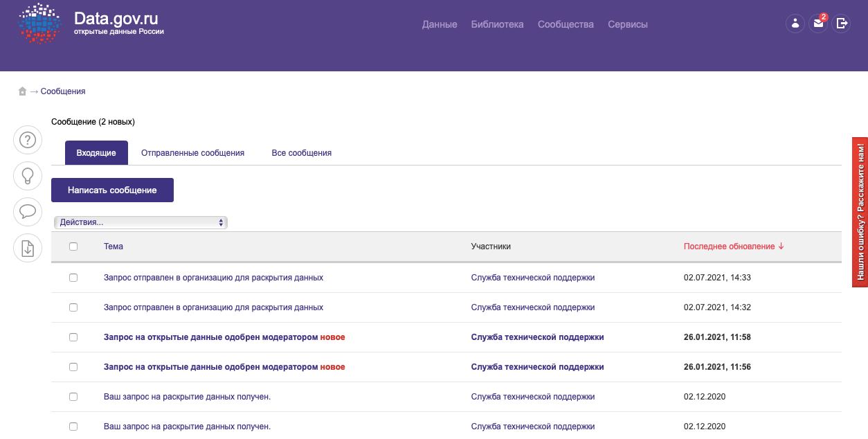Open the 02.07.2021, 14:32 message subject link

click(213, 307)
